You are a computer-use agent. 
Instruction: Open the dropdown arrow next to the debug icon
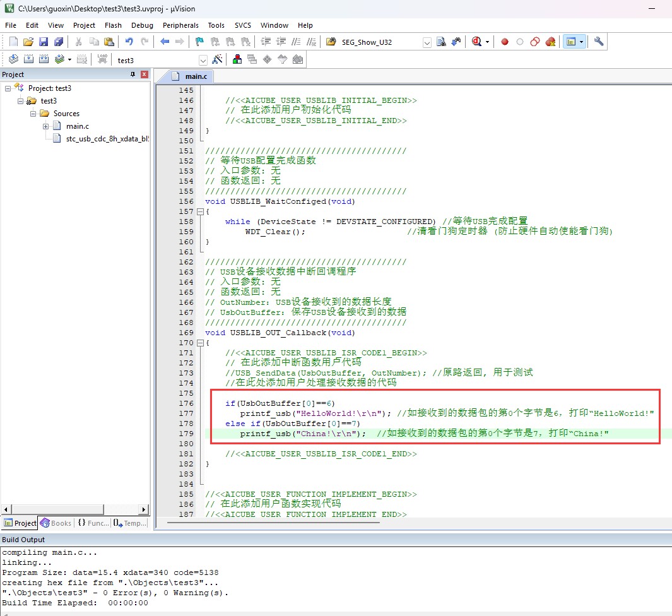(x=487, y=42)
